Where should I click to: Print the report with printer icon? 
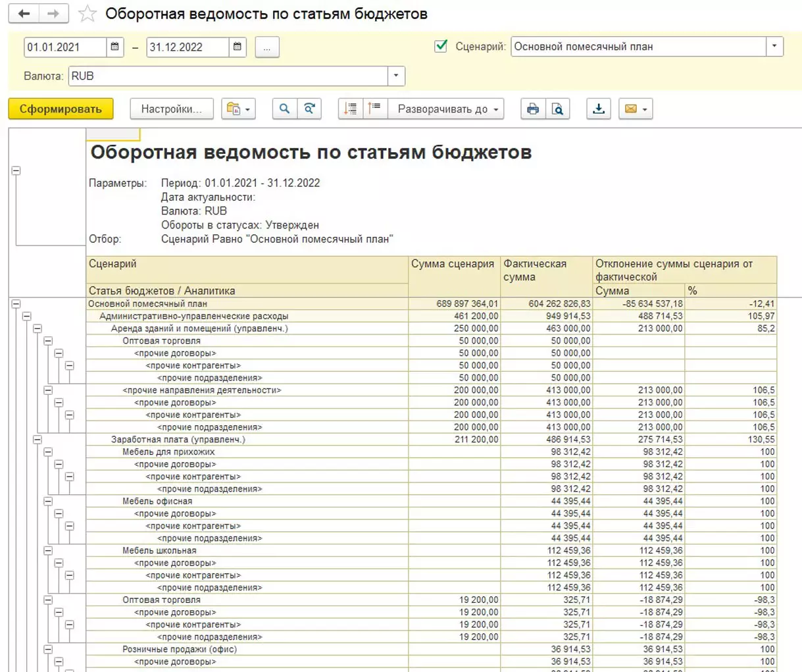533,109
